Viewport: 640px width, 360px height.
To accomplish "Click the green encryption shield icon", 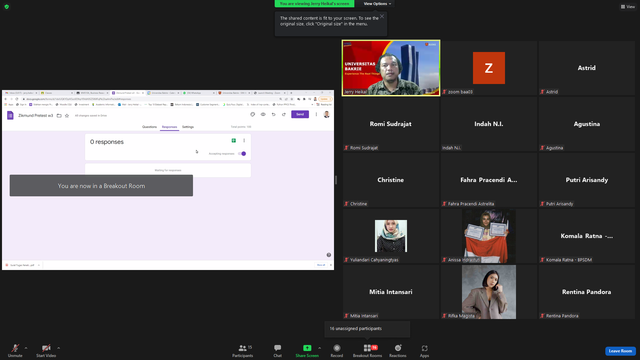I will (7, 7).
